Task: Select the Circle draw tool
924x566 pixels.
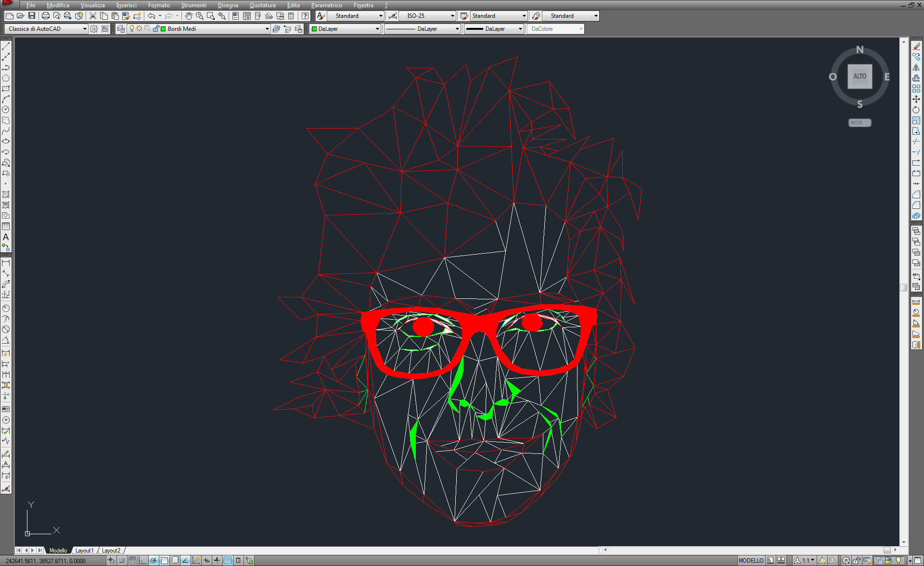Action: [6, 109]
